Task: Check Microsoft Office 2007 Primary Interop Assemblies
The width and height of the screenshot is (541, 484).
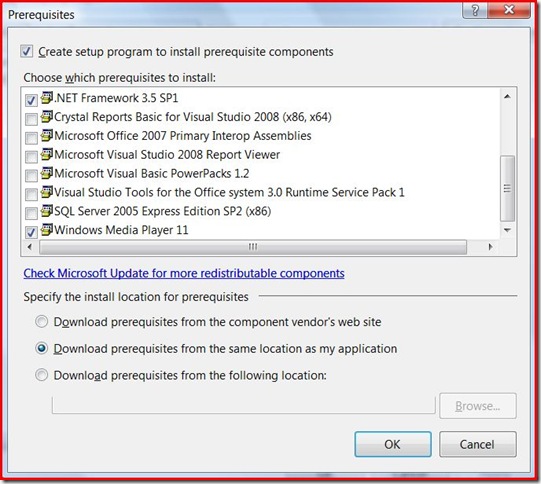Action: click(31, 138)
